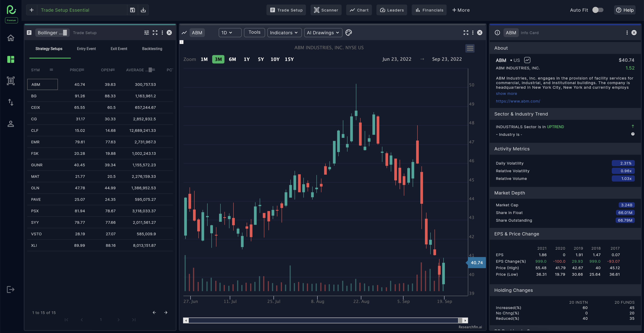Switch to the Entry Event tab

point(86,49)
